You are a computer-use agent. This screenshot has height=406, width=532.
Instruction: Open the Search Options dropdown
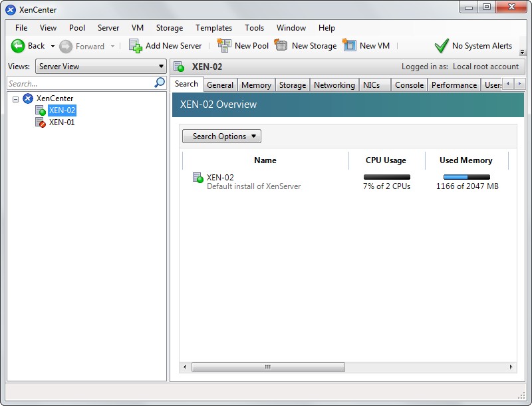[x=222, y=136]
